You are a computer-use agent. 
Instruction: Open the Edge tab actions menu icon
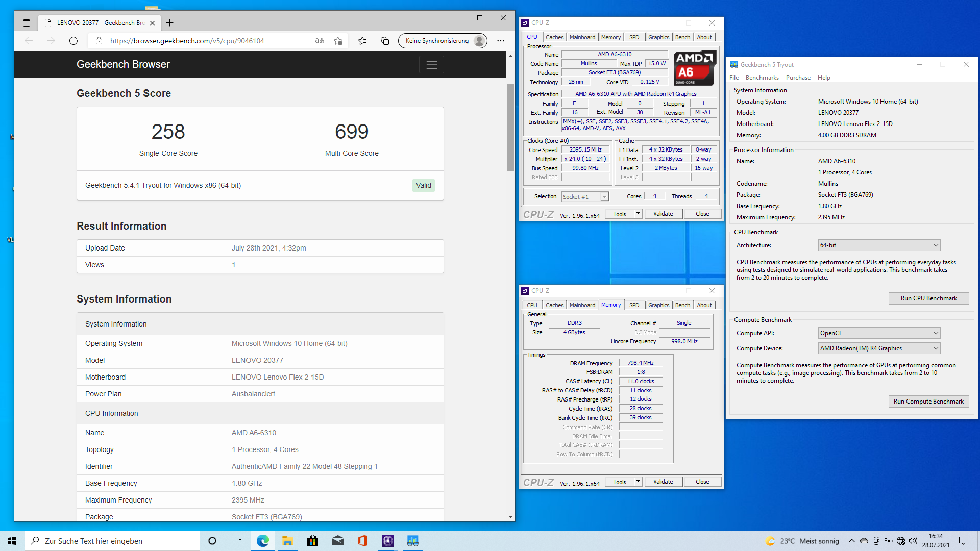(x=27, y=23)
